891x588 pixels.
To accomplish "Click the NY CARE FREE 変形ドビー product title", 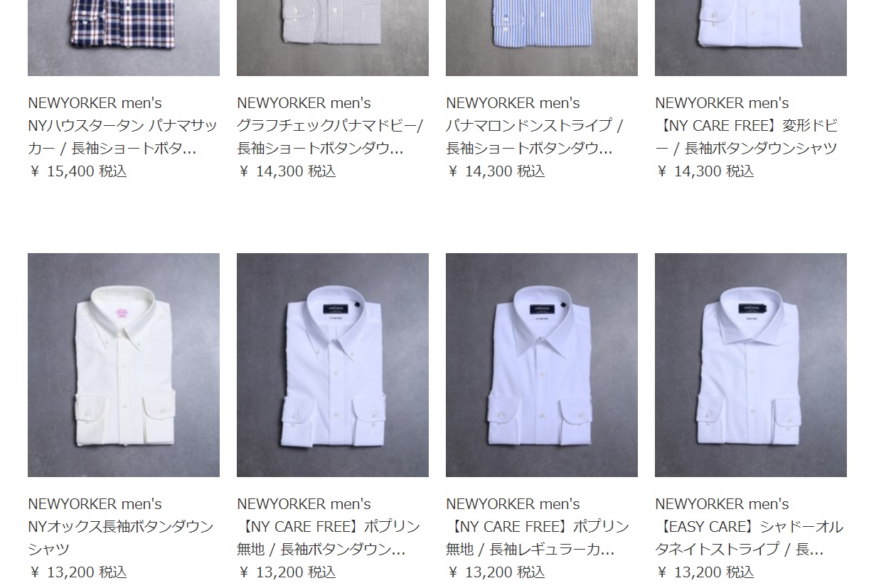I will pos(747,137).
